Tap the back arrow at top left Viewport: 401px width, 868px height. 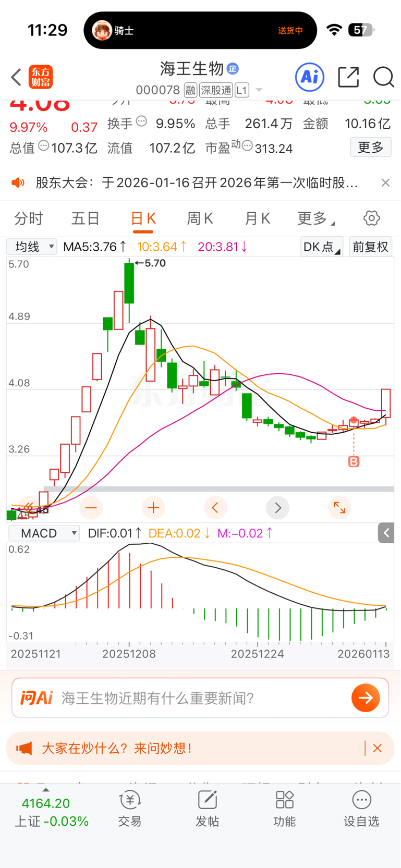coord(16,77)
